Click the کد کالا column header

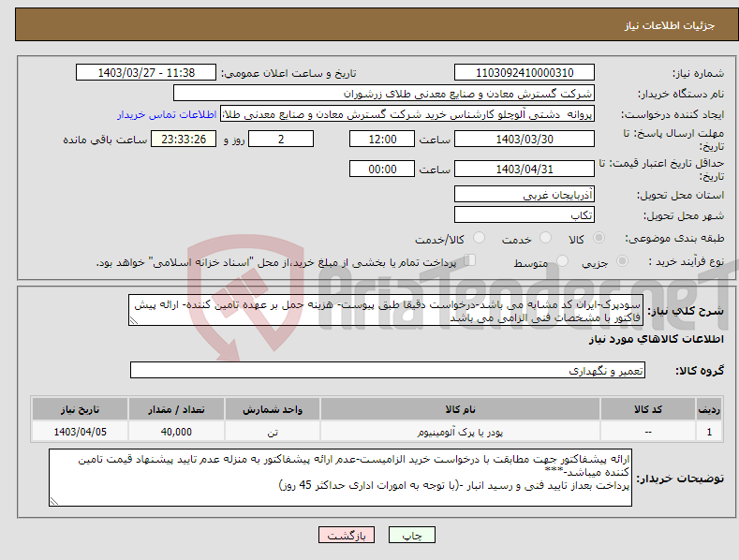tap(647, 409)
